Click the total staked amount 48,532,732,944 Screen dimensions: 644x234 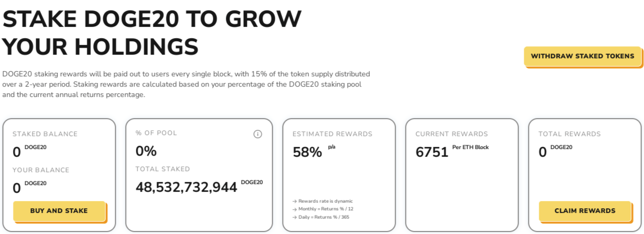pos(186,187)
